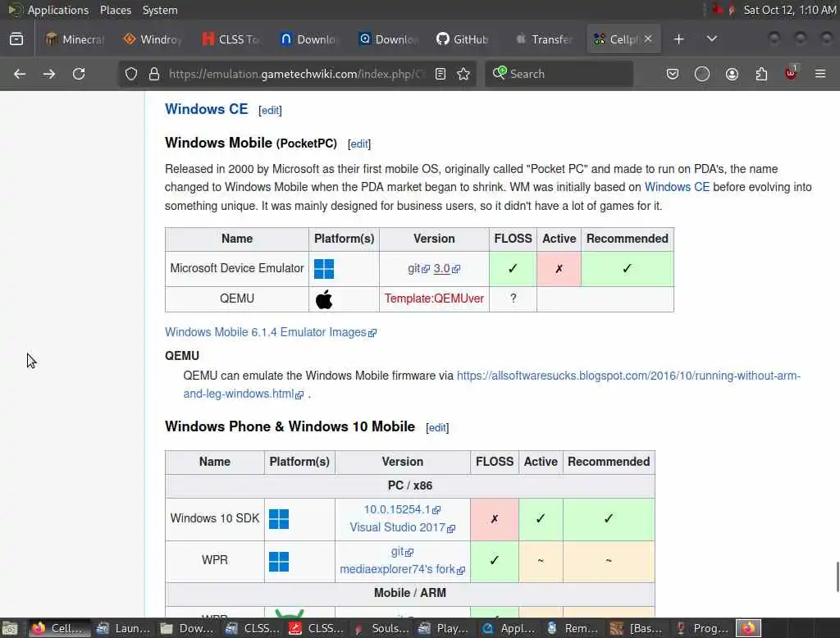Open Microsoft Device Emulator git link

418,268
